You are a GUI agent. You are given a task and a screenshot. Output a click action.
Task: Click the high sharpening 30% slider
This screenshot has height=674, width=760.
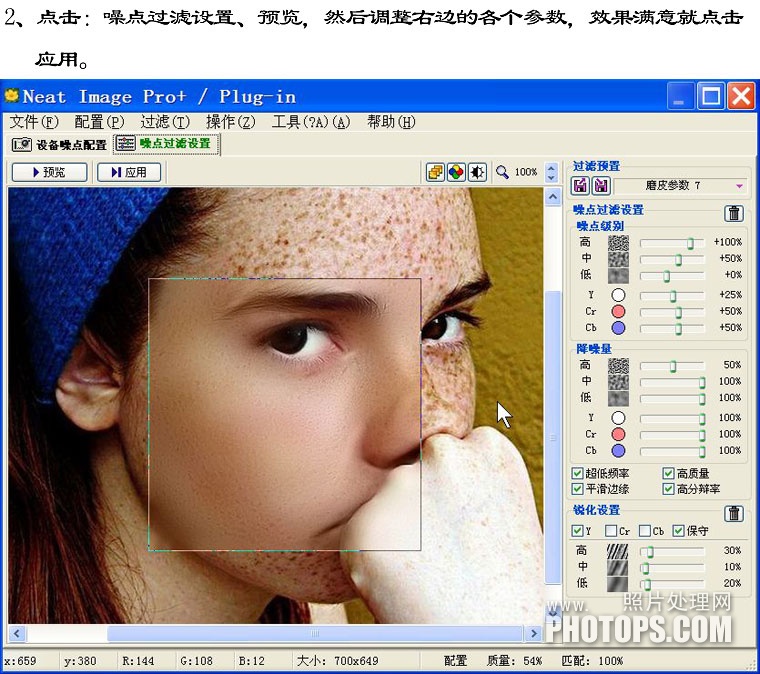tap(672, 551)
